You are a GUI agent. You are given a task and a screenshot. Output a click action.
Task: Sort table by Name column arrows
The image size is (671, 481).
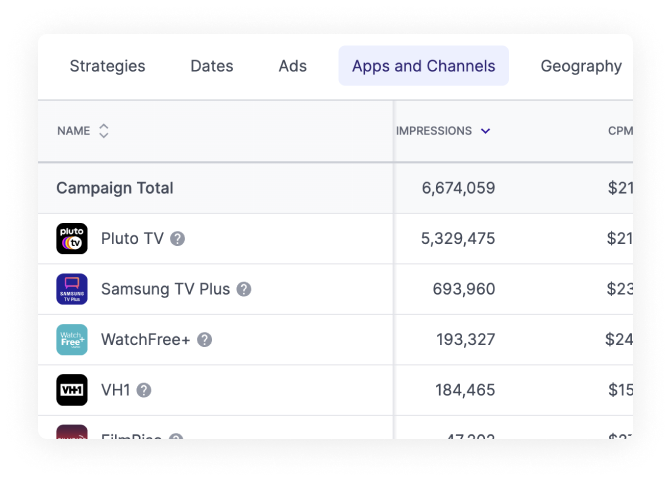coord(104,131)
